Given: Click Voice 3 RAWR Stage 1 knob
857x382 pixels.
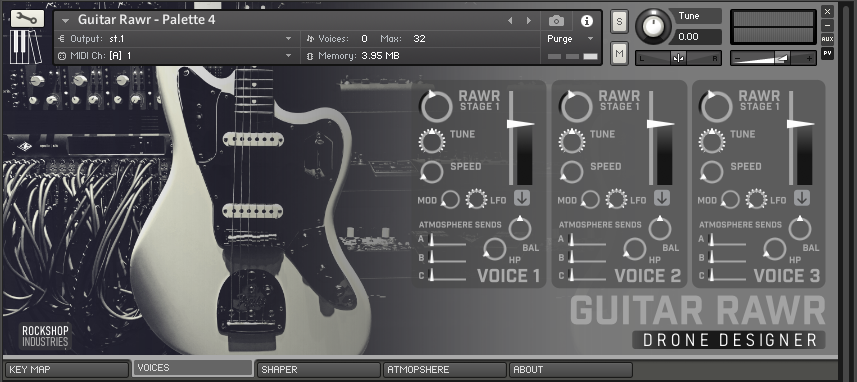Looking at the screenshot, I should pos(716,107).
